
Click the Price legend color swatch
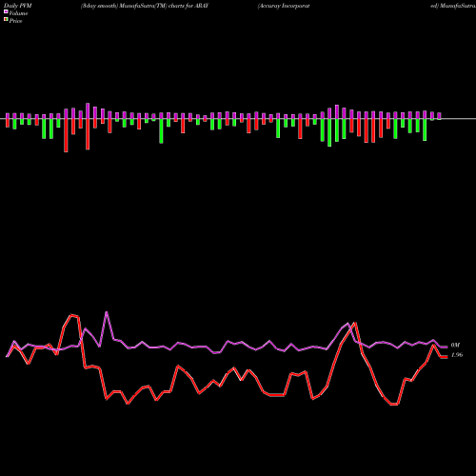[6, 20]
